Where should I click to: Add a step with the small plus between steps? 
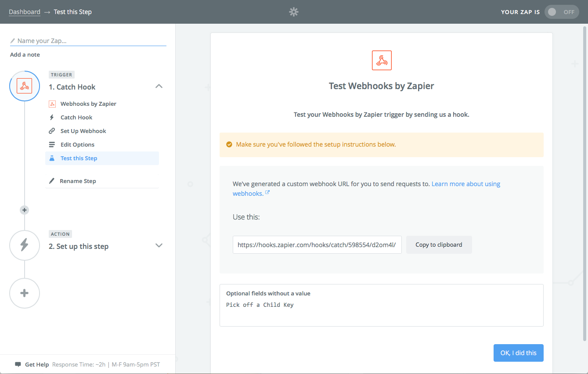tap(25, 210)
